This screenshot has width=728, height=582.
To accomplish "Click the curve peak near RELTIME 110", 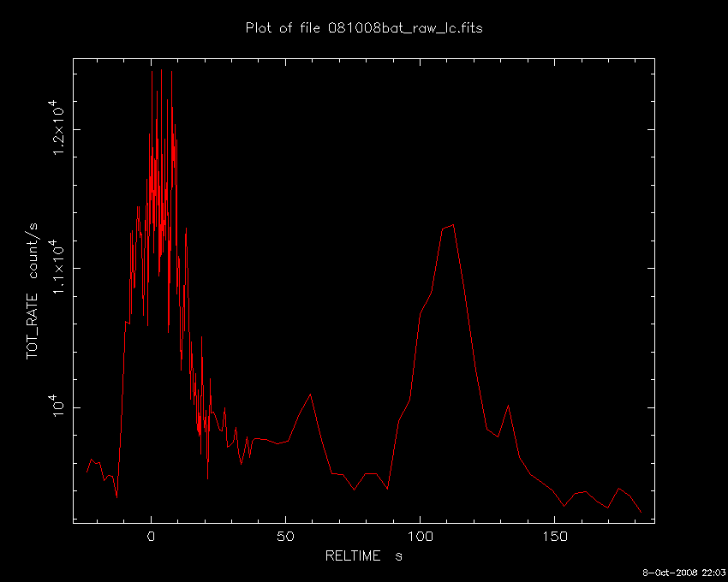I will coord(452,225).
